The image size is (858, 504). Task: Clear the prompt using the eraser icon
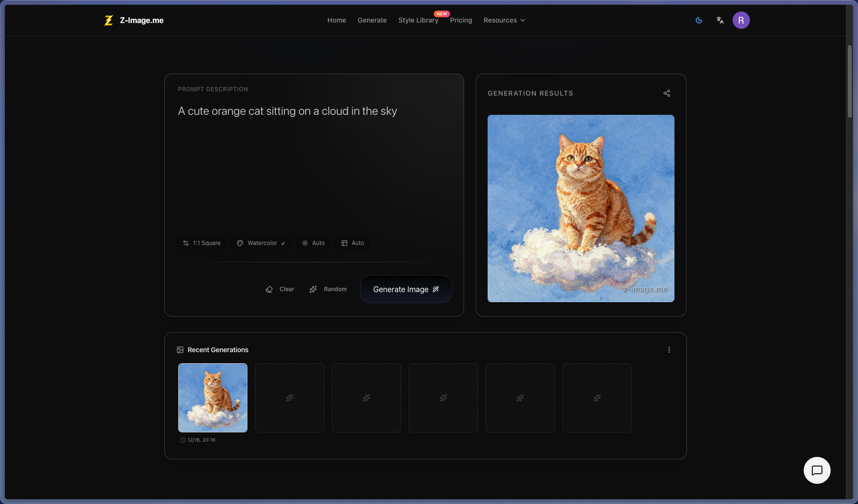(x=280, y=289)
